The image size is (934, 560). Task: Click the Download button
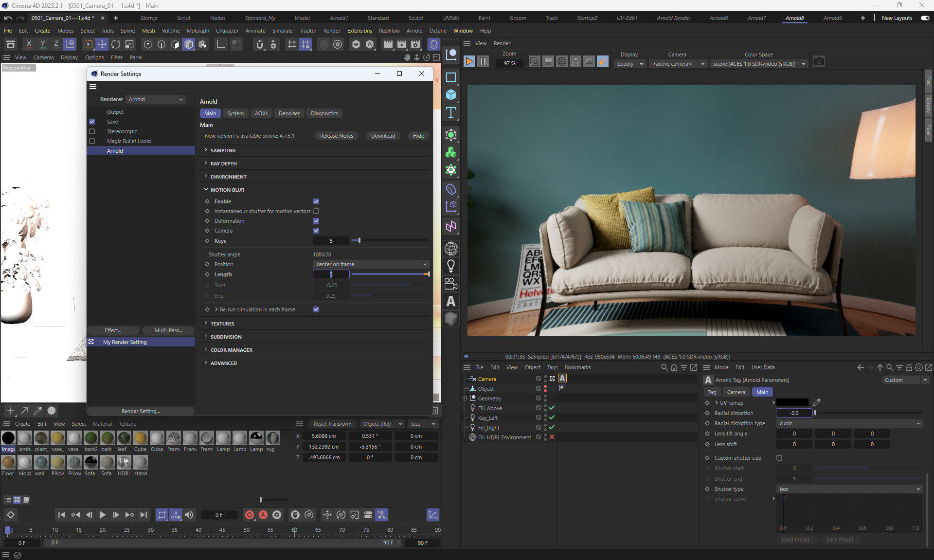point(383,136)
